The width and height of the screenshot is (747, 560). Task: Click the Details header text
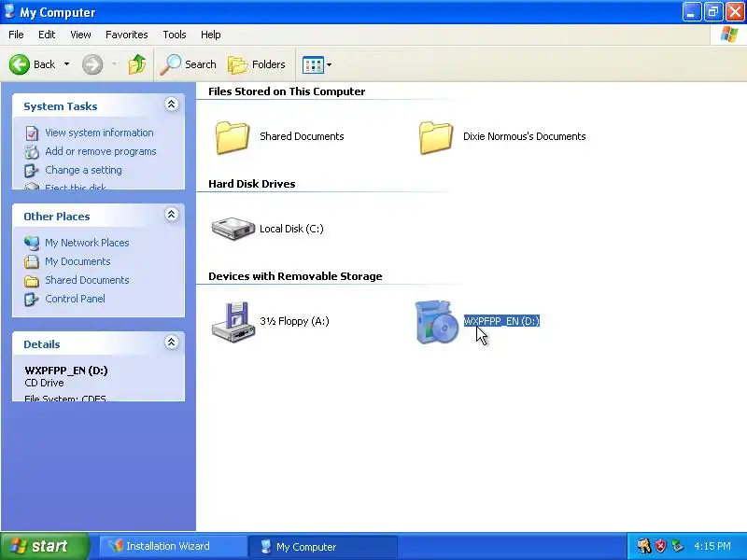42,344
